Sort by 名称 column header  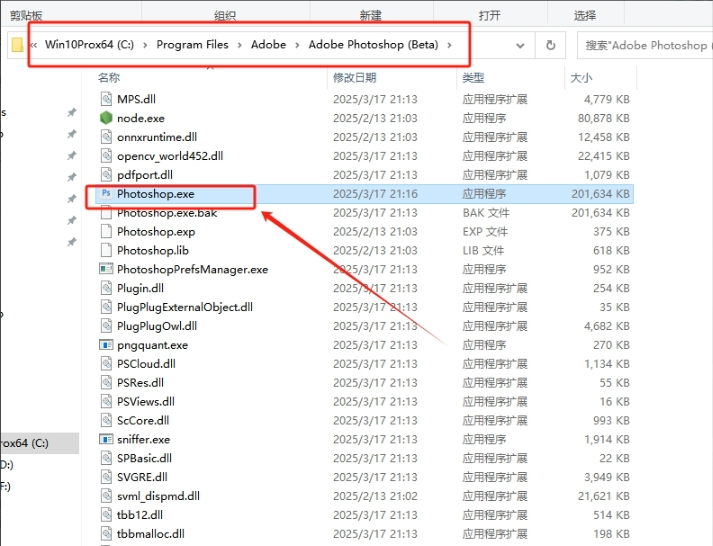pos(109,78)
